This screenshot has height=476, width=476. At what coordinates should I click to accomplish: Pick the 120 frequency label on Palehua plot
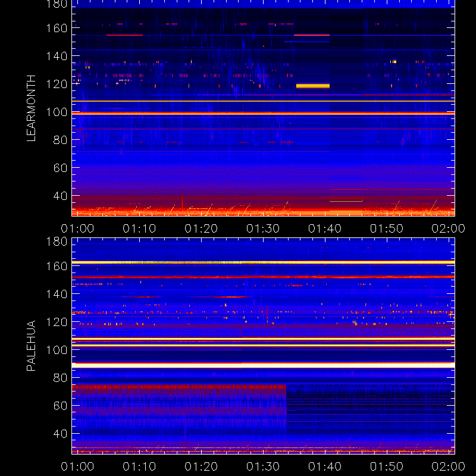[57, 322]
